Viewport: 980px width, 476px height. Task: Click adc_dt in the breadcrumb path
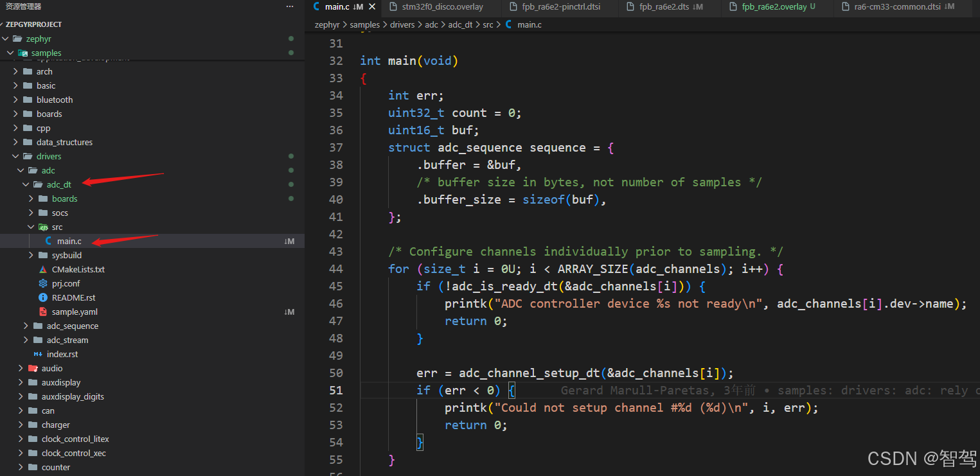point(461,25)
